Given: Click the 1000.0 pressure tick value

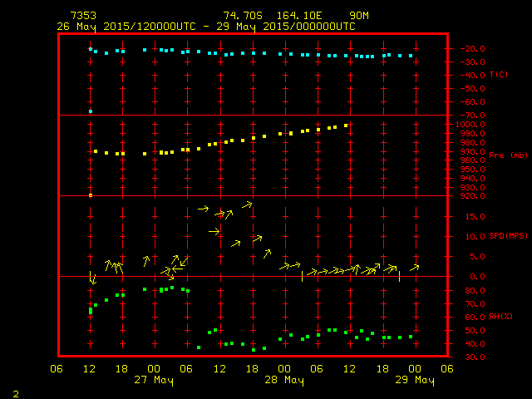Looking at the screenshot, I should 470,125.
